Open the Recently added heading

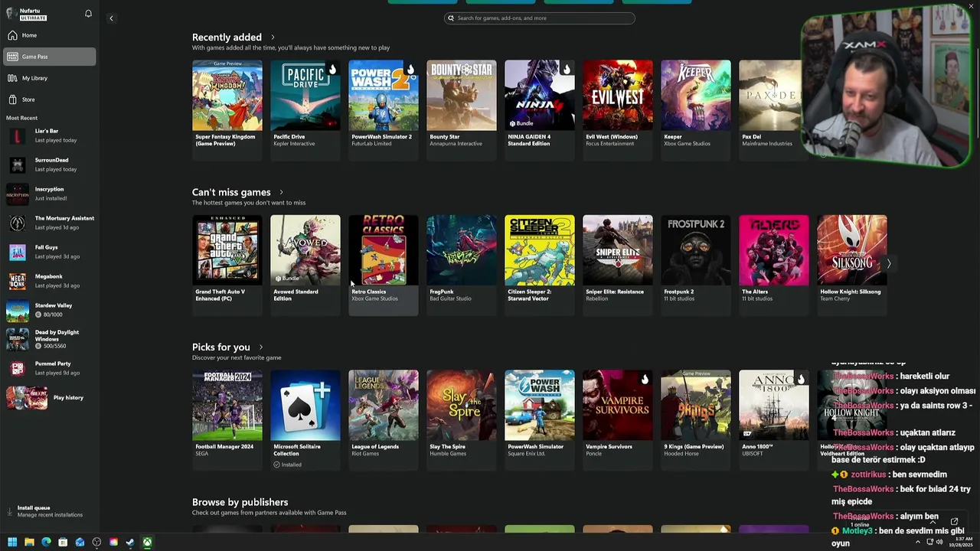(227, 37)
